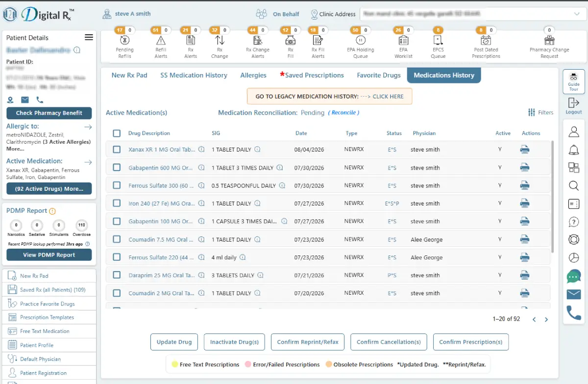
Task: Click the Reconcile link
Action: pos(343,113)
